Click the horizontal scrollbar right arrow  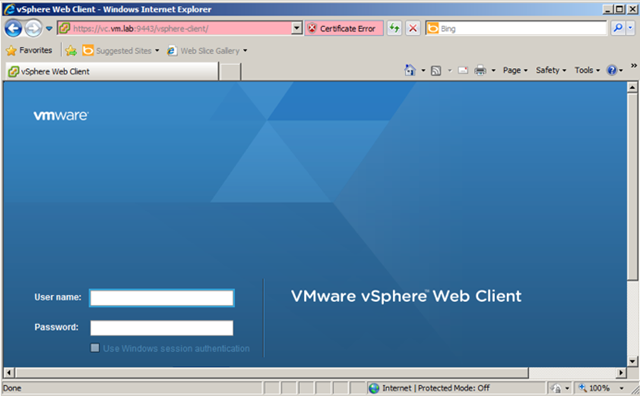tap(621, 372)
